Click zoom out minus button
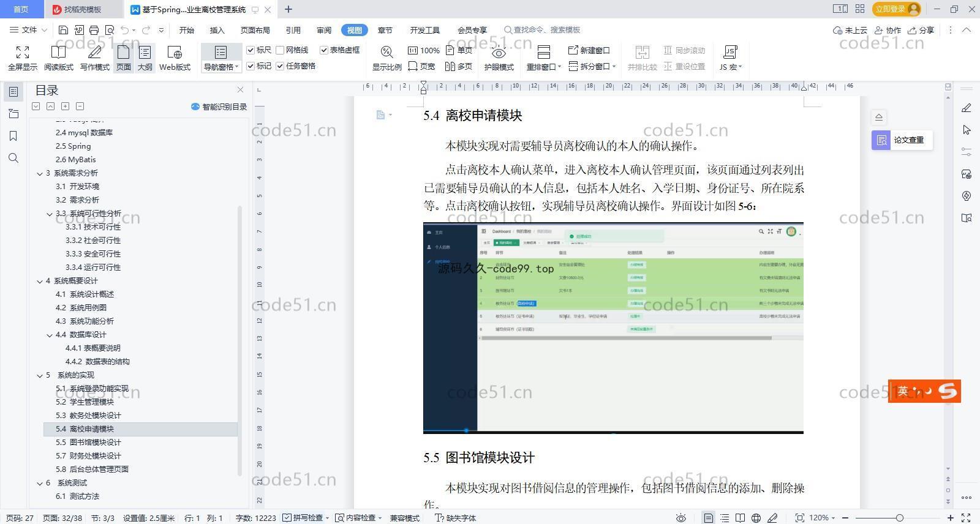This screenshot has height=524, width=980. tap(845, 518)
